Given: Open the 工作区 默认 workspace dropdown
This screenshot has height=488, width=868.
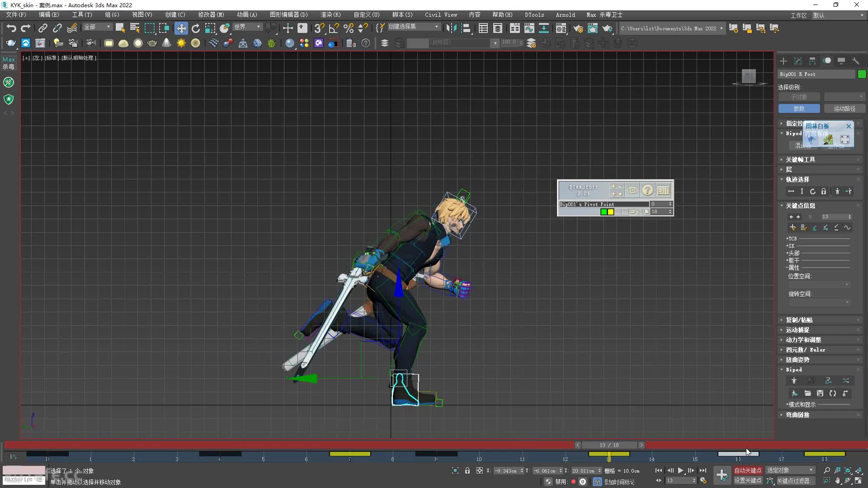Looking at the screenshot, I should [x=838, y=15].
